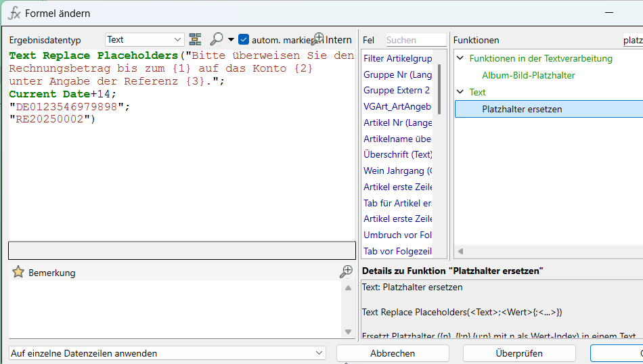Click the formula structure icon beside Ergebnisdatentyp

[196, 39]
